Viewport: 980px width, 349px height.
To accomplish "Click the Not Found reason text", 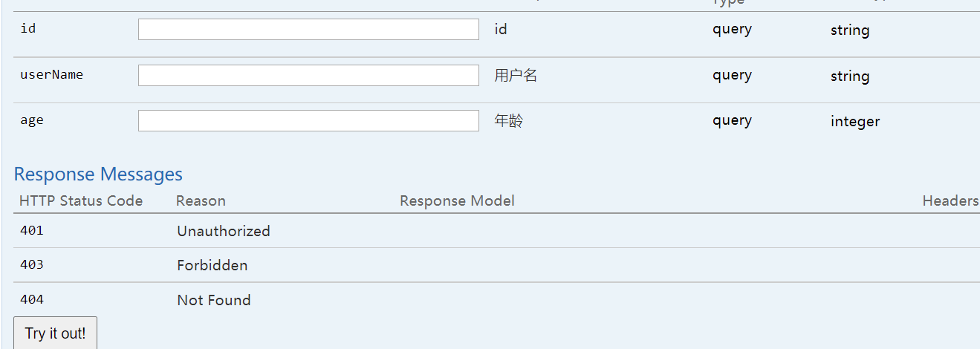I will point(214,301).
